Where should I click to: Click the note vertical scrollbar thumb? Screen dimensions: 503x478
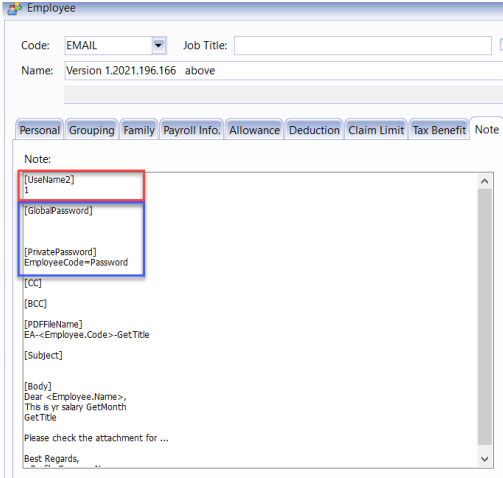pyautogui.click(x=485, y=317)
